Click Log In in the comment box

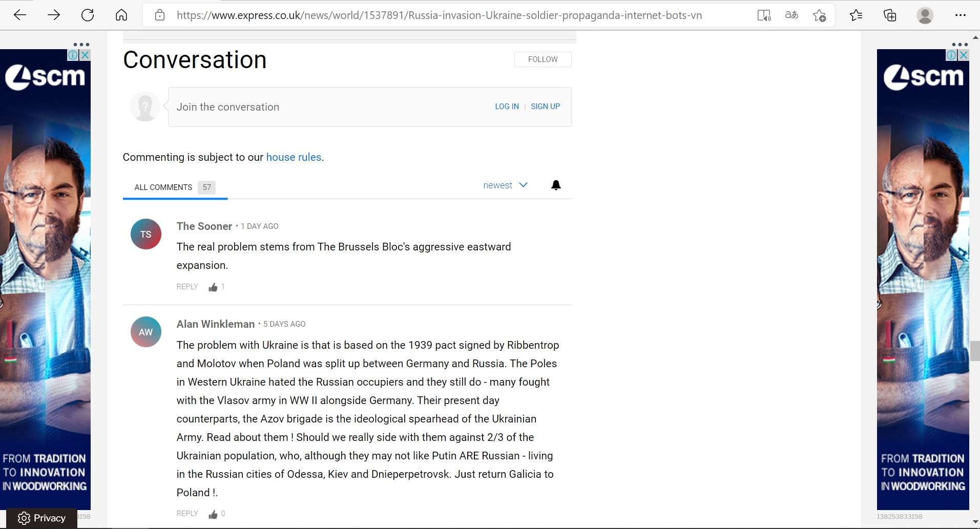point(507,107)
